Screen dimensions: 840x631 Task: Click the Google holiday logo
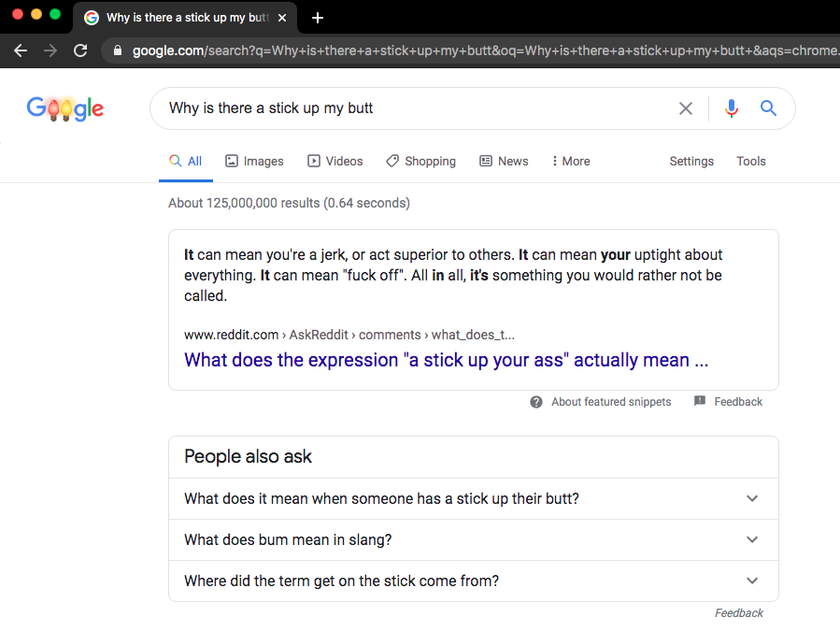click(x=64, y=108)
